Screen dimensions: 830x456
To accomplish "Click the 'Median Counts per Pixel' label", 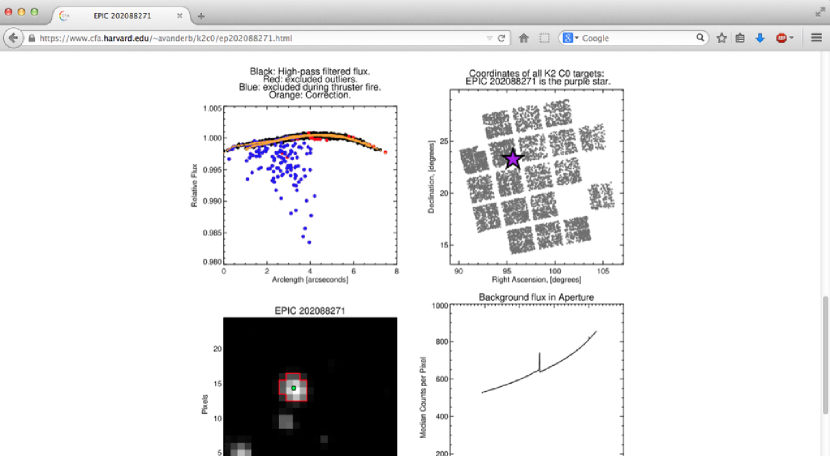I will 423,397.
